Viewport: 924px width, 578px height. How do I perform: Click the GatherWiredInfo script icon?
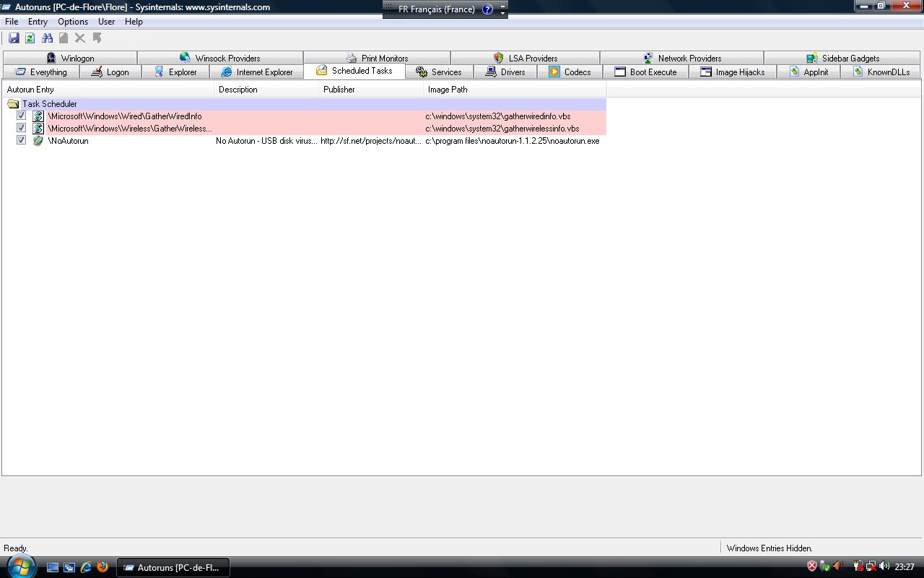[38, 116]
